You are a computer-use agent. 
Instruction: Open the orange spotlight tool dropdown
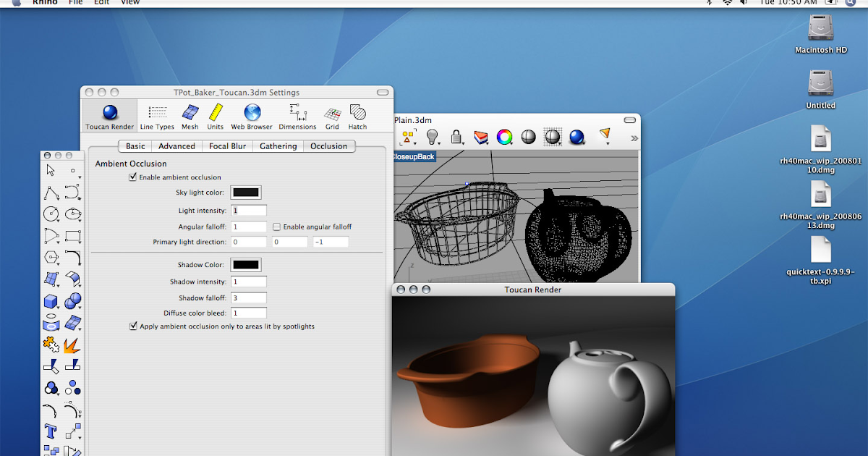(605, 135)
